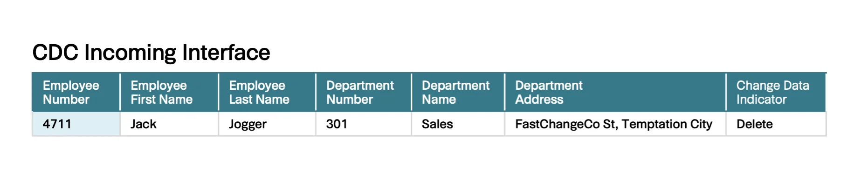Select the 'Delete' change indicator cell
The height and width of the screenshot is (186, 868).
coord(754,124)
